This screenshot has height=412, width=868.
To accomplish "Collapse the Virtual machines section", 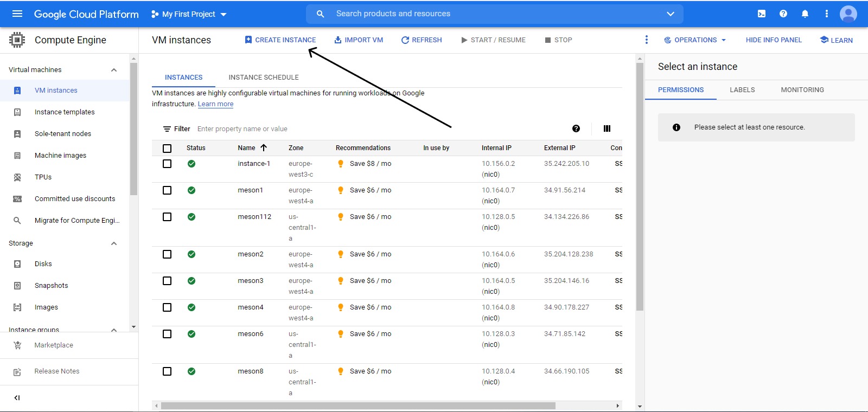I will [x=114, y=70].
